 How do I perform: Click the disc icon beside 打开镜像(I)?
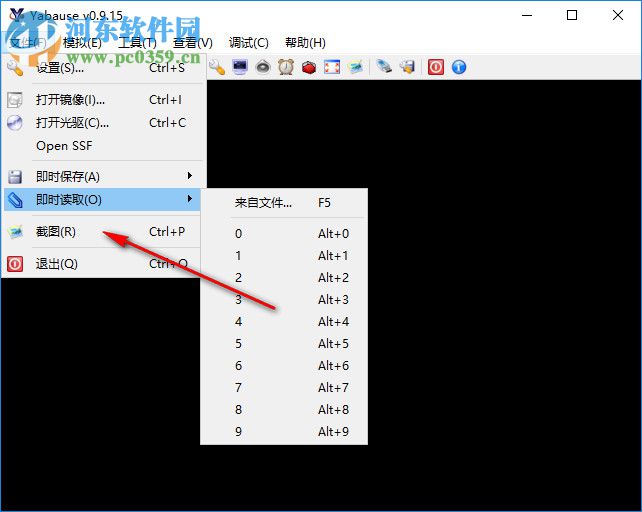[15, 100]
